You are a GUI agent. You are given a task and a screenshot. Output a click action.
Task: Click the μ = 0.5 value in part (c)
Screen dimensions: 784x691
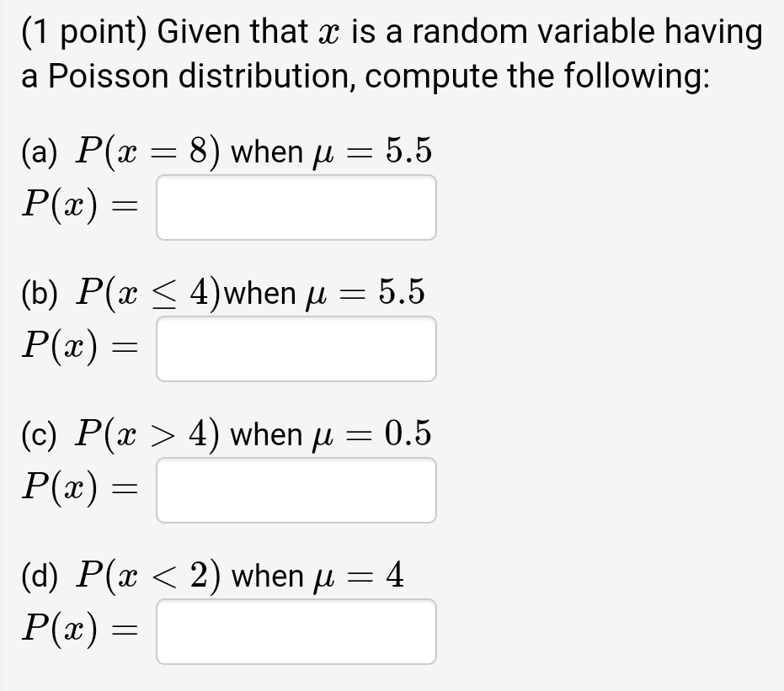point(372,434)
